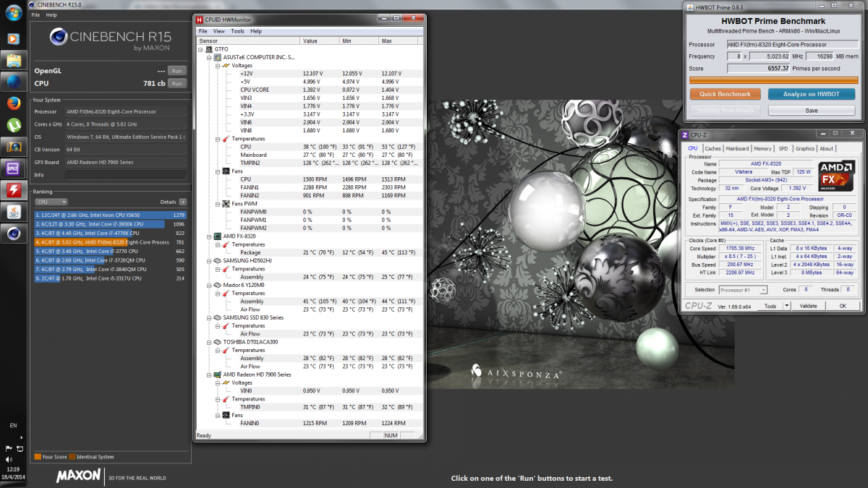Click Save in HWBOT Prime
This screenshot has height=488, width=868.
coord(812,111)
